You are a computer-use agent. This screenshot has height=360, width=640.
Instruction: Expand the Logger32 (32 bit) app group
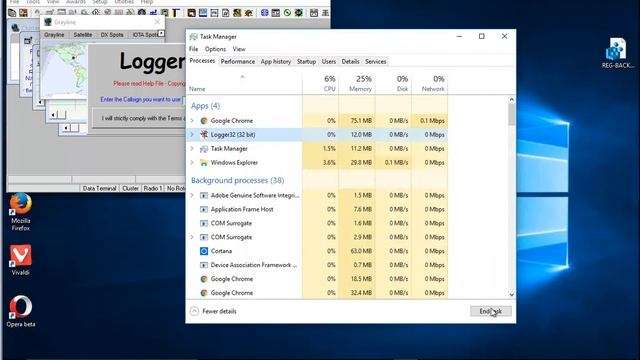pyautogui.click(x=192, y=135)
